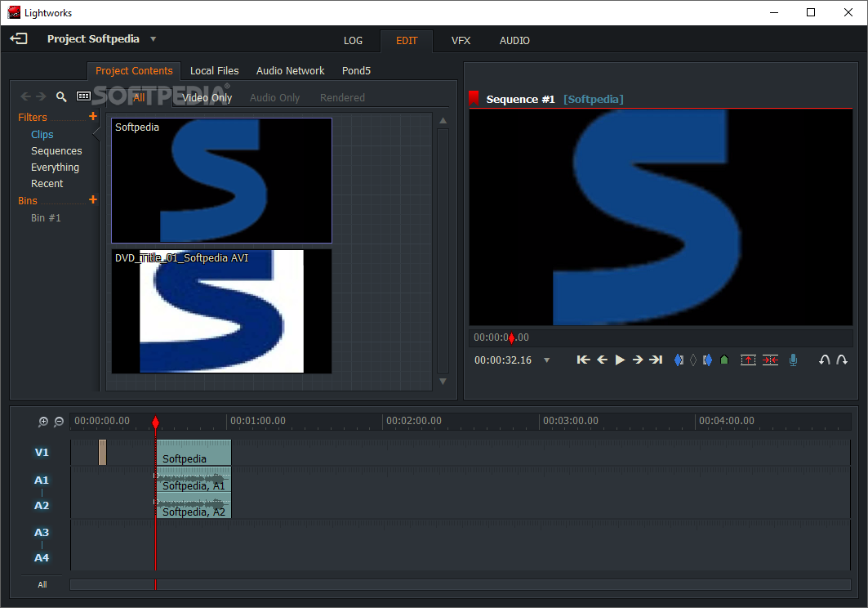Click the timeline ruler at 00:02:00.00
Screen dimensions: 868x608
(413, 421)
